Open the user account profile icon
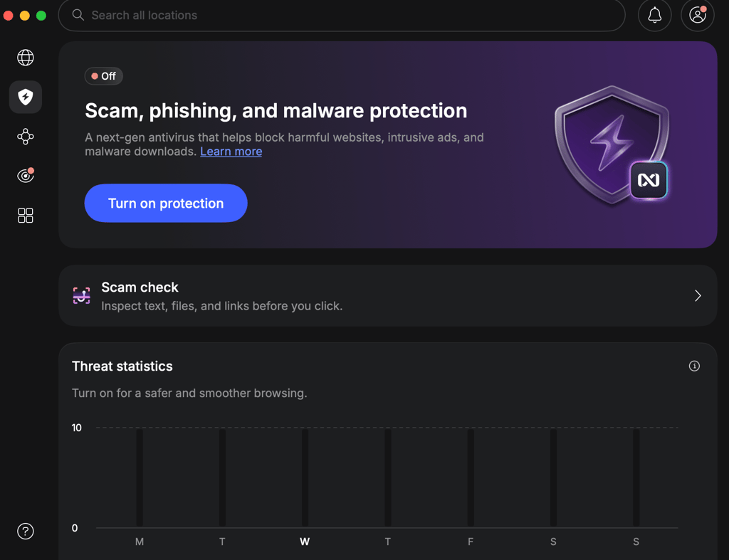729x560 pixels. [698, 15]
